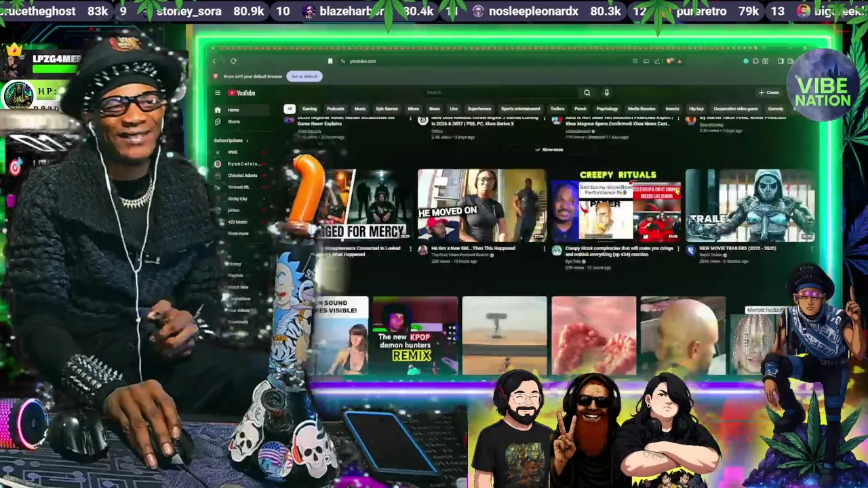Select the Trailers filter chip

557,108
